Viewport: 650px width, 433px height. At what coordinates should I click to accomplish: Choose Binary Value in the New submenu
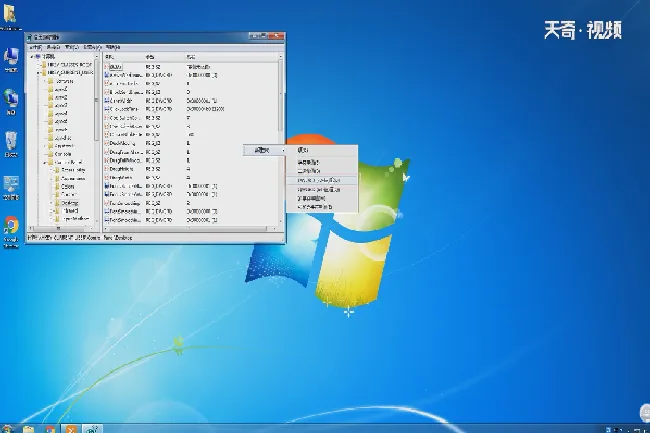[x=322, y=171]
